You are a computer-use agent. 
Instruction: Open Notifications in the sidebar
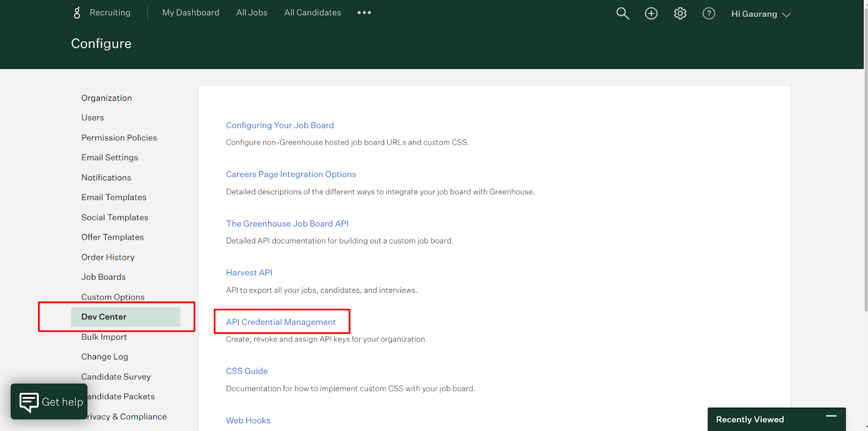coord(106,177)
